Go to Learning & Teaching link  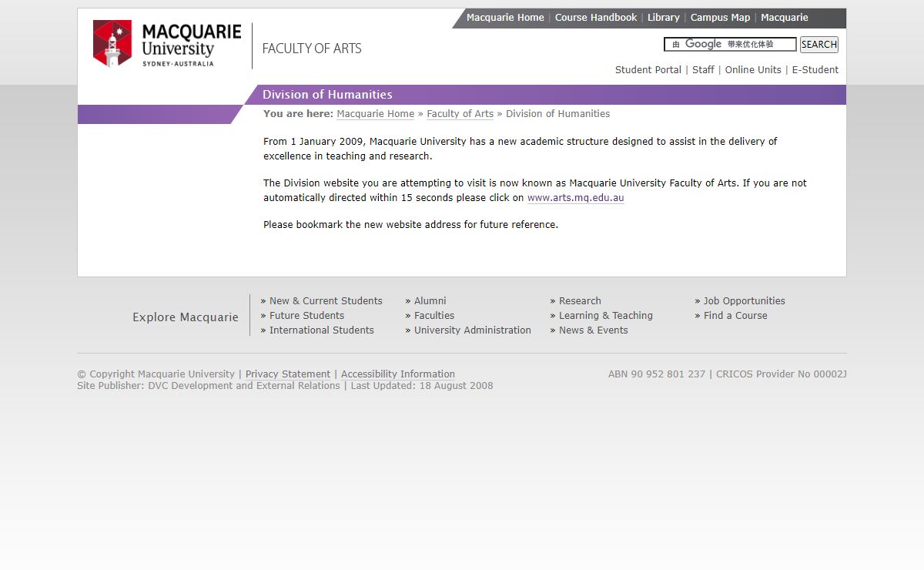605,316
